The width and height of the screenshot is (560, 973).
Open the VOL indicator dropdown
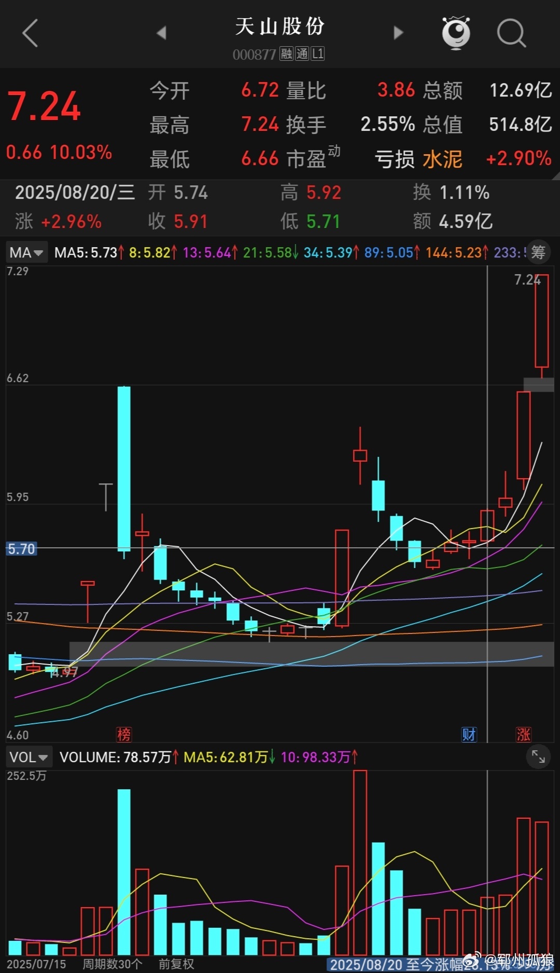(29, 757)
